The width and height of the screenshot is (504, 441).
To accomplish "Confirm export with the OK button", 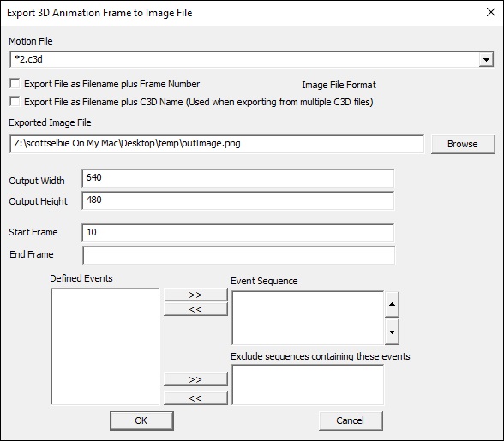I will tap(141, 420).
